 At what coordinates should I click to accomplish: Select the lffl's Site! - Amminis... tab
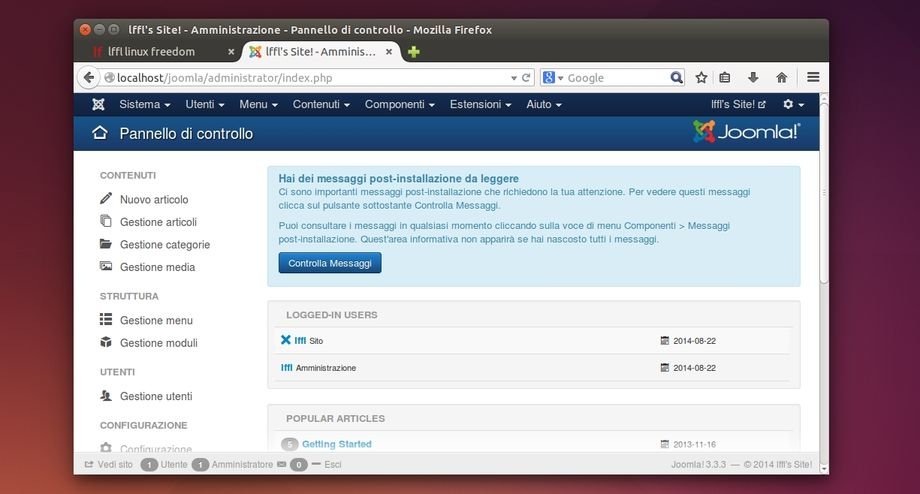[x=322, y=52]
